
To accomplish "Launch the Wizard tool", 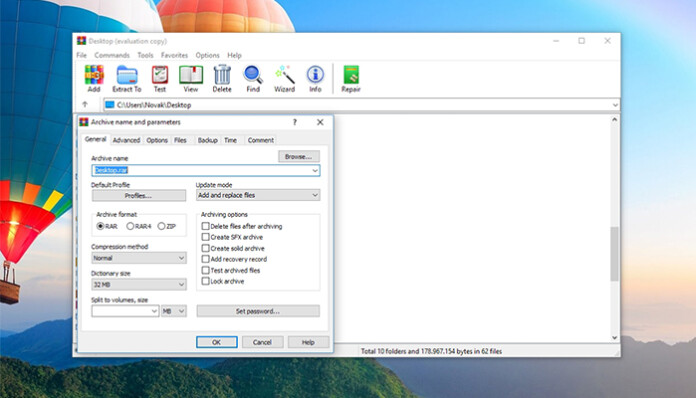I will [x=285, y=79].
